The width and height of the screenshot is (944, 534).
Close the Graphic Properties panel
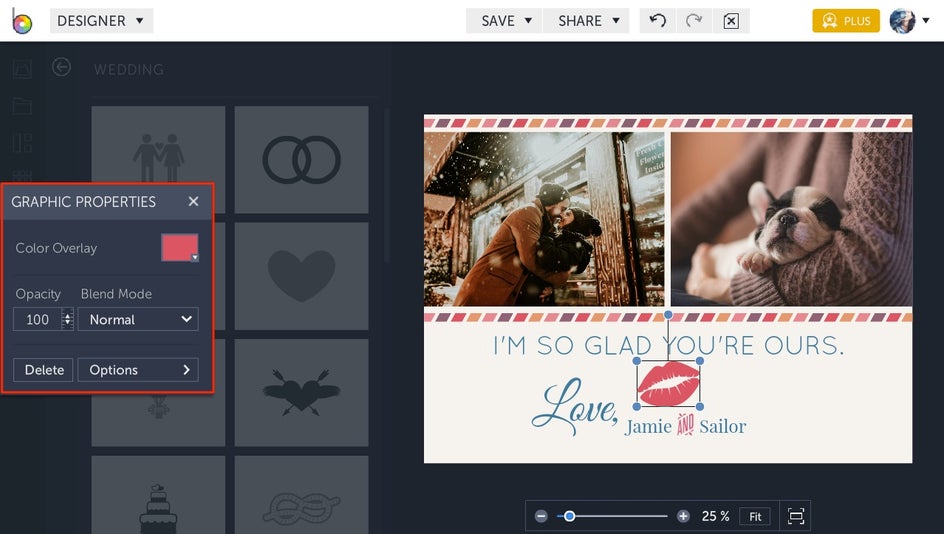[x=193, y=202]
